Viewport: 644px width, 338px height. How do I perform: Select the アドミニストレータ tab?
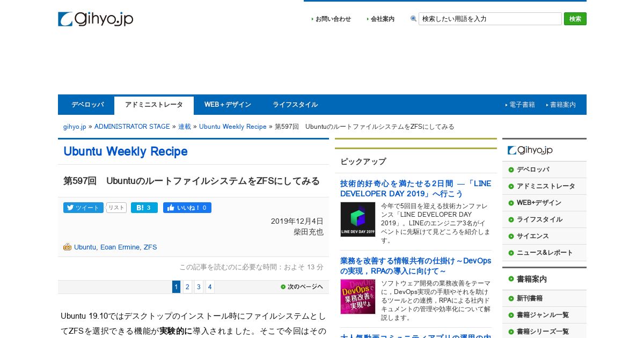154,105
